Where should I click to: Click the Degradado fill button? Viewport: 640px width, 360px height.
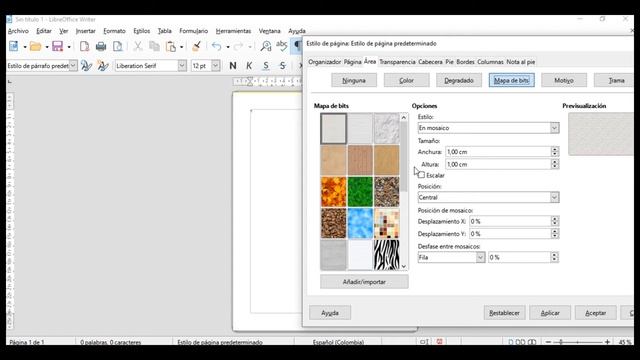(x=459, y=80)
